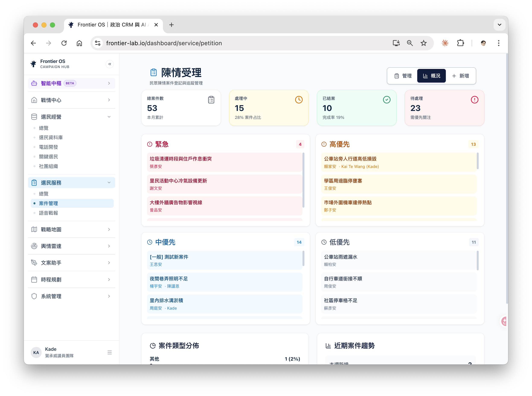This screenshot has width=532, height=396.
Task: Click the 緊急 list scrollbar
Action: click(x=303, y=180)
